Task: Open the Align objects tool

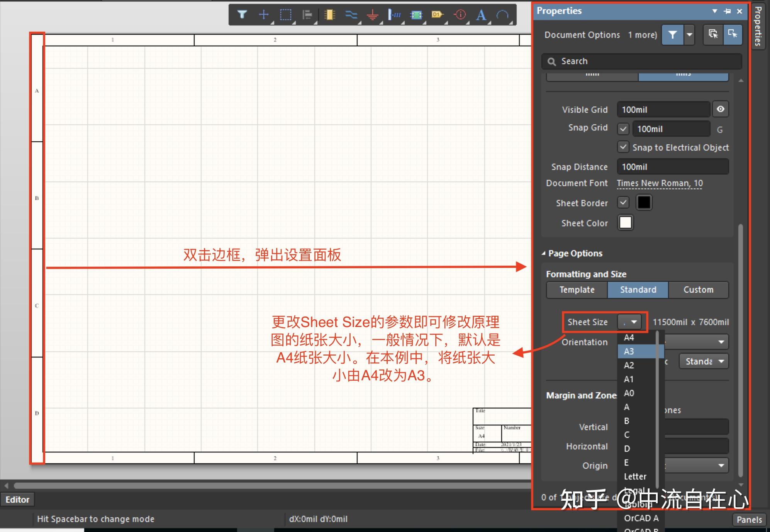Action: (x=307, y=15)
